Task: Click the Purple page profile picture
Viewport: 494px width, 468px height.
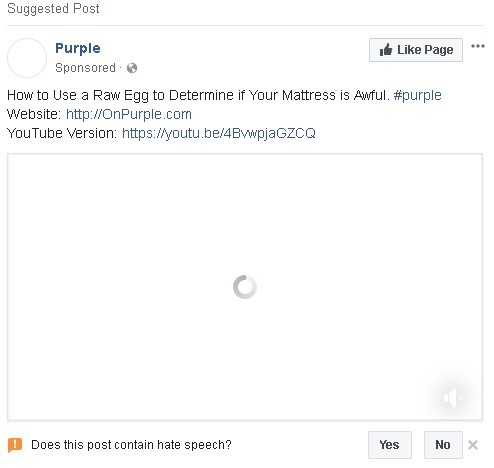Action: 27,58
